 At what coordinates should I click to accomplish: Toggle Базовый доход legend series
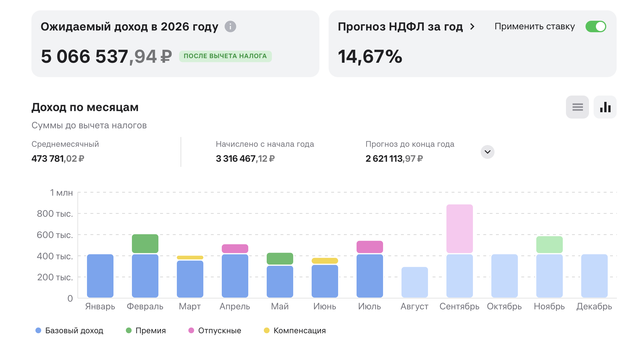point(69,330)
